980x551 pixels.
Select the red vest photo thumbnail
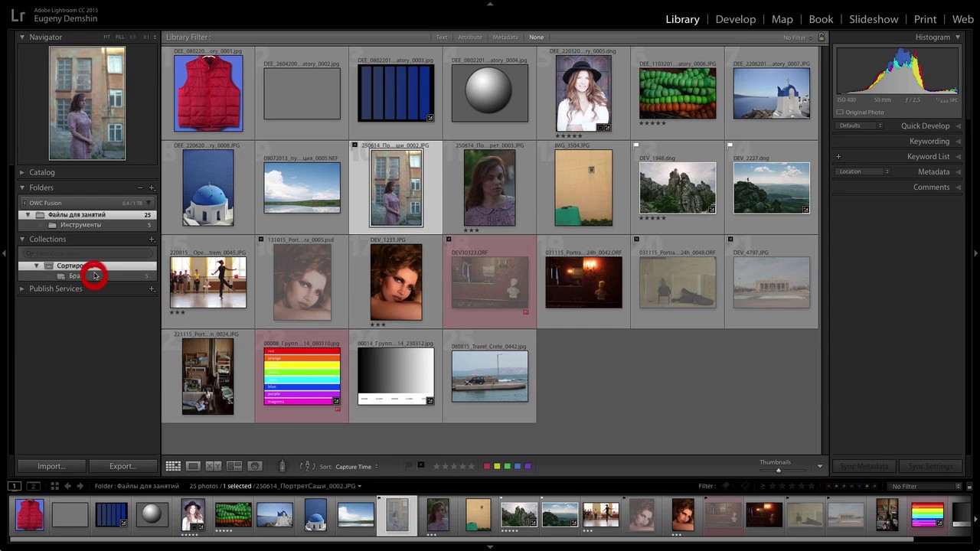click(x=208, y=93)
